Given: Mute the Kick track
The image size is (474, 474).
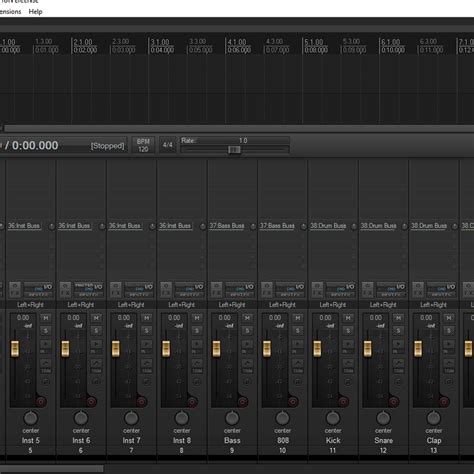Looking at the screenshot, I should pos(348,318).
